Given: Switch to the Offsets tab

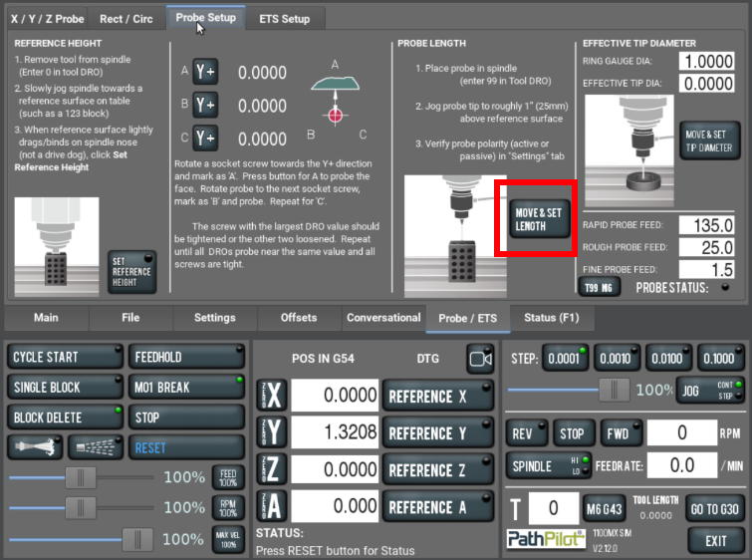Looking at the screenshot, I should [298, 318].
